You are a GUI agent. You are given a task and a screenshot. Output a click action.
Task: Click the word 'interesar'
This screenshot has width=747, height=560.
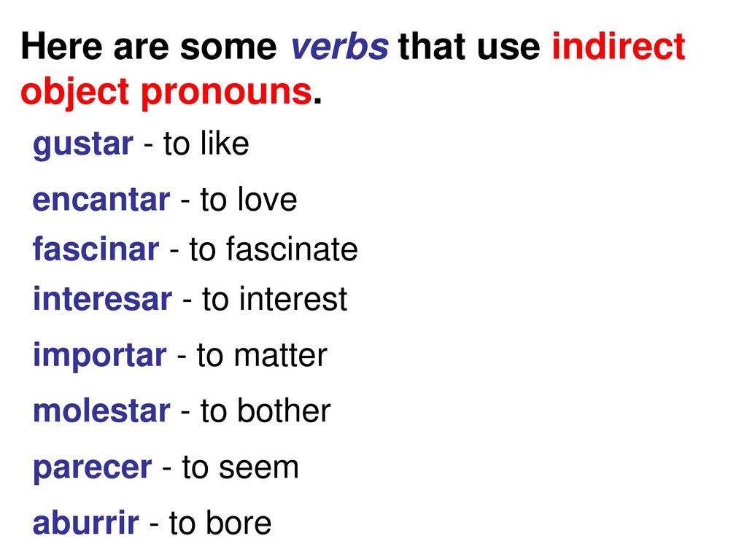[x=102, y=298]
